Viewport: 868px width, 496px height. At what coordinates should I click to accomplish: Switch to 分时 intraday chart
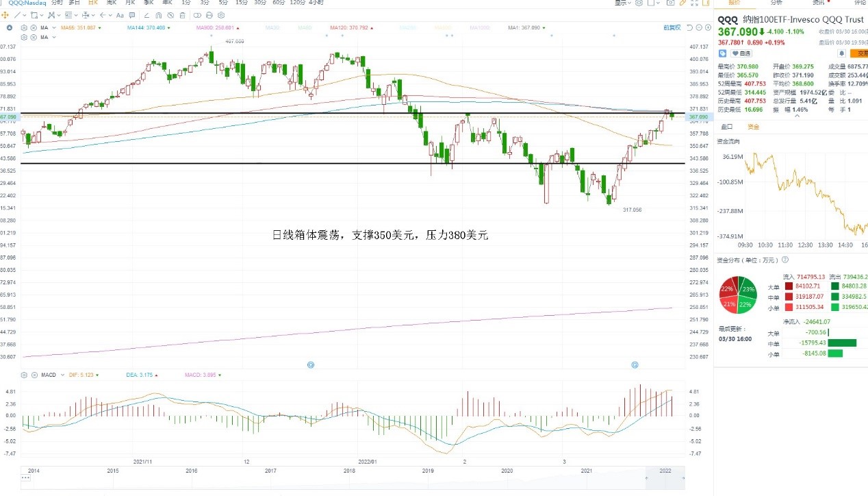[x=57, y=3]
